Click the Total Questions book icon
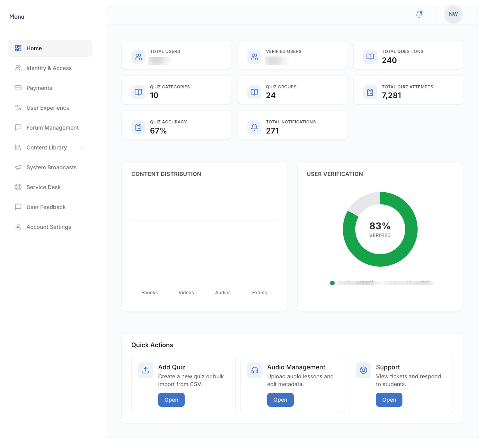The width and height of the screenshot is (485, 448). (370, 57)
